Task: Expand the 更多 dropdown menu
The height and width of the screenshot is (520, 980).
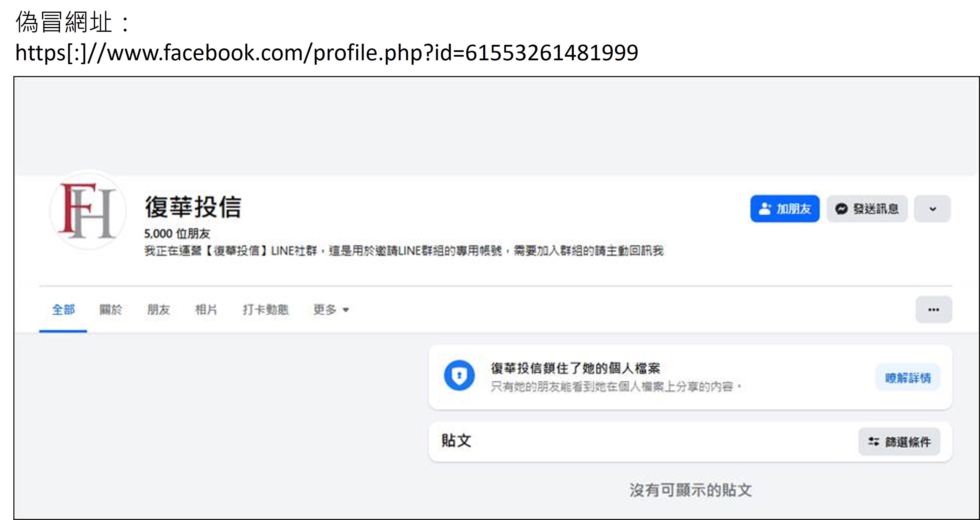Action: pyautogui.click(x=331, y=310)
